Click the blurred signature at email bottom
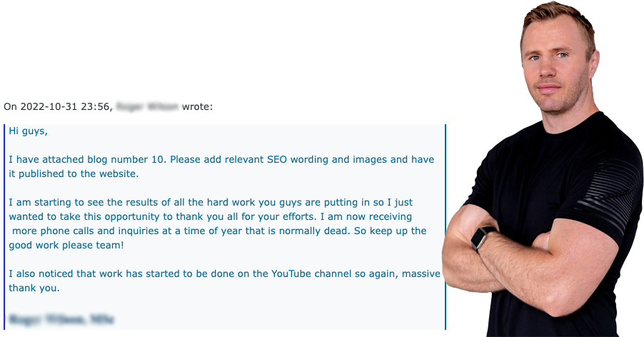 (61, 319)
